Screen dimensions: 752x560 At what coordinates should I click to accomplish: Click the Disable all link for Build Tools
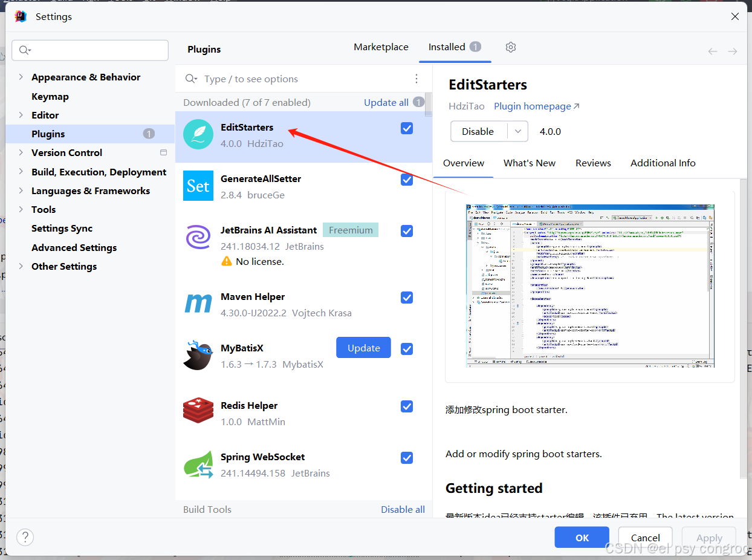point(403,509)
